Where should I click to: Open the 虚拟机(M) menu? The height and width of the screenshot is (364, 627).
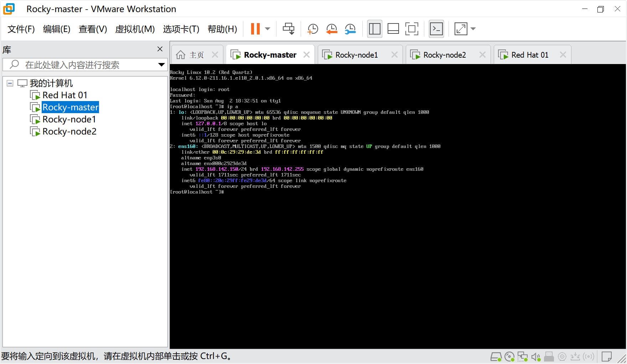point(135,29)
